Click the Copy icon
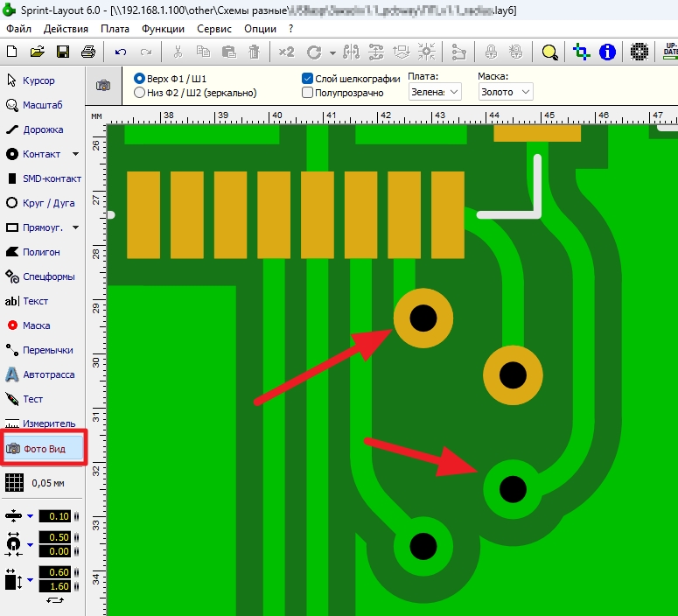 203,52
